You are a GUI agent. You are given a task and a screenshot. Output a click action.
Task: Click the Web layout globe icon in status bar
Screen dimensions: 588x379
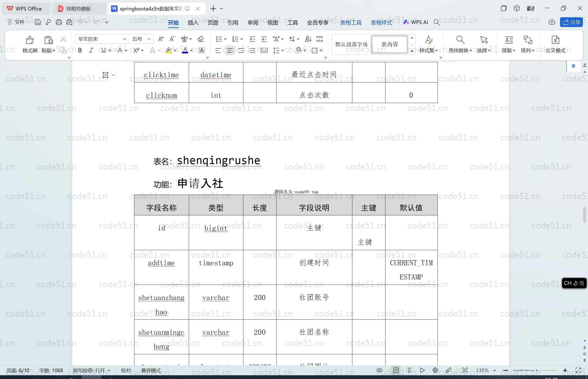(435, 370)
